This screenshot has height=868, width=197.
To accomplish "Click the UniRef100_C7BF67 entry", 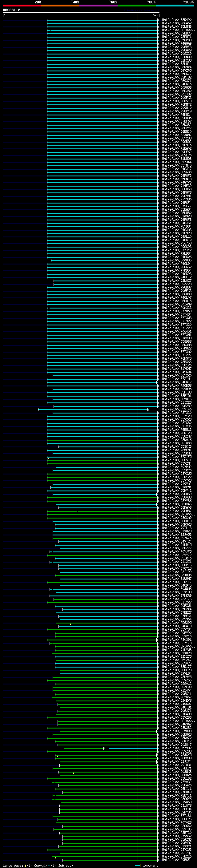I will (x=177, y=121).
